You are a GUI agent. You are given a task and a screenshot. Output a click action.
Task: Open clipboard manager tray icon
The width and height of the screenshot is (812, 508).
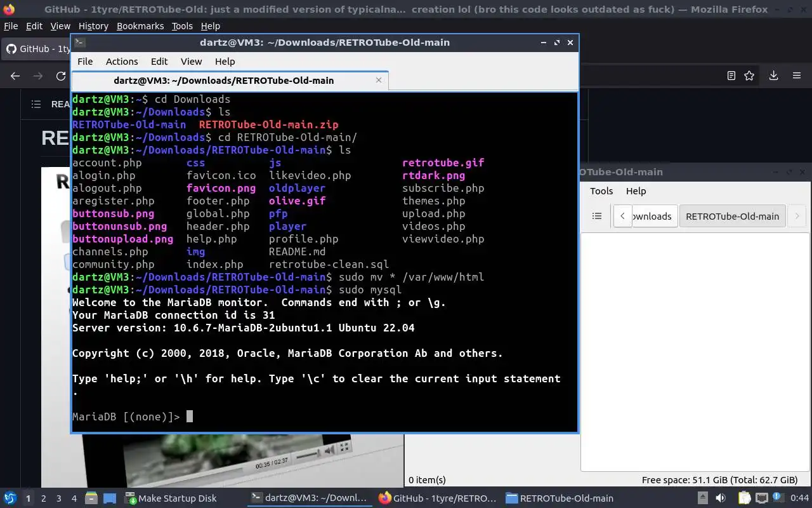pyautogui.click(x=744, y=498)
